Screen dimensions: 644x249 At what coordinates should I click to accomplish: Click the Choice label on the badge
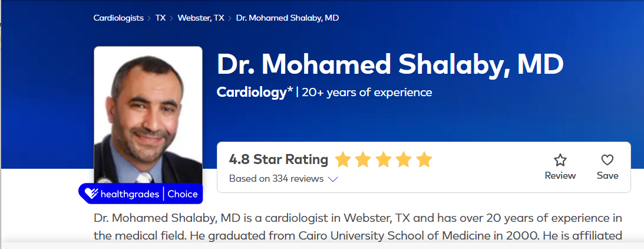(182, 194)
